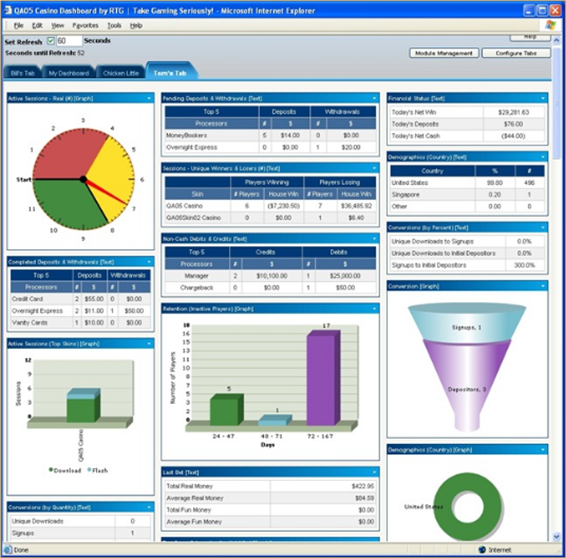Open the Retention Inactive Players module arrow menu
Screen dimensions: 566x558
374,309
